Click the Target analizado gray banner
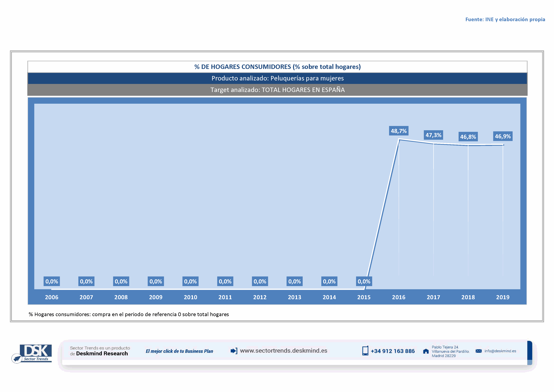 277,90
